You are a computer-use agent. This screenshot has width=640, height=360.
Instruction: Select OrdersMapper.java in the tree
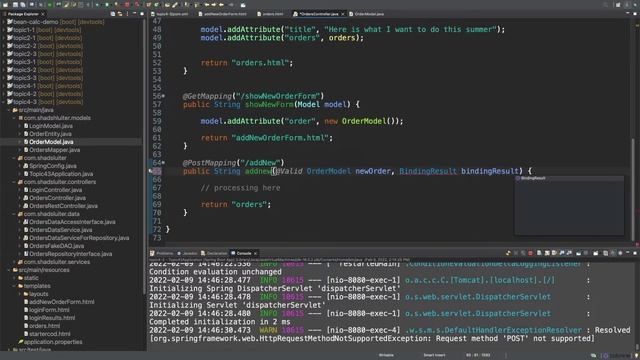coord(54,150)
